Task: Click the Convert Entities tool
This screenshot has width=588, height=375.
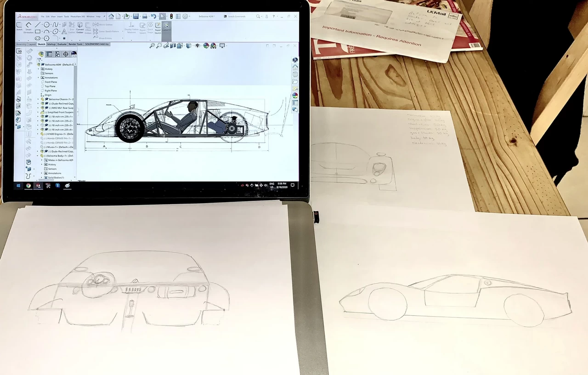Action: pyautogui.click(x=80, y=27)
